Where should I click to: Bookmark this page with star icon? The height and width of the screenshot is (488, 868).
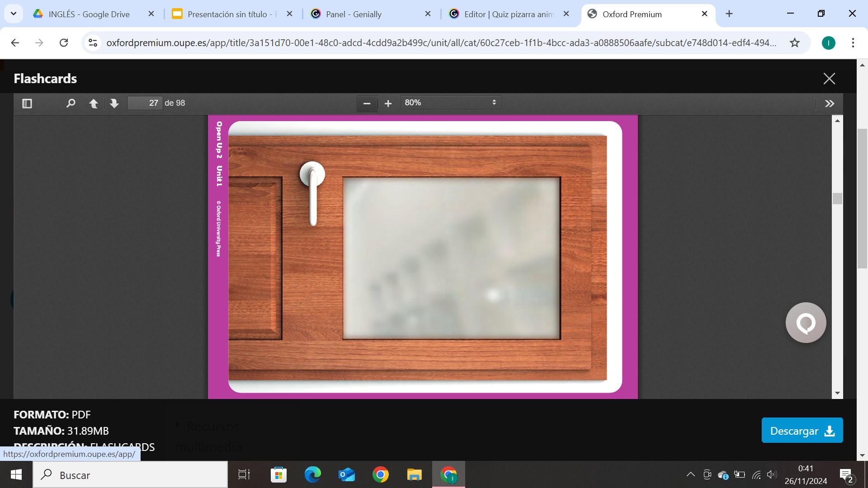[794, 43]
